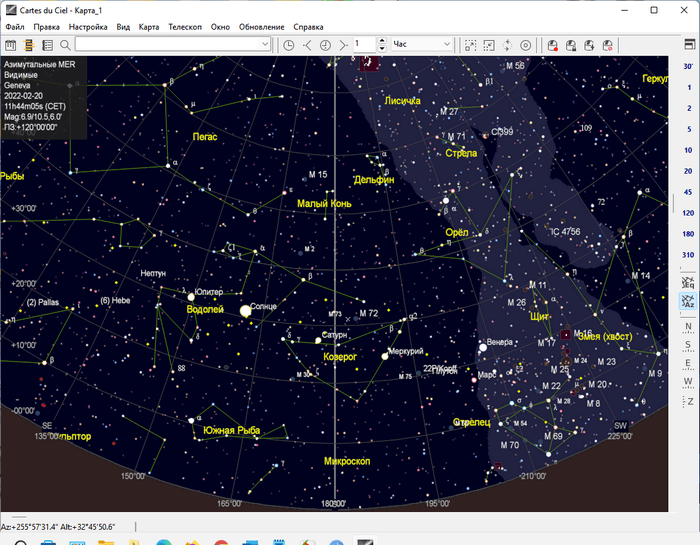Switch to Equatorial coordinates (Eq) icon
This screenshot has height=545, width=700.
point(688,282)
